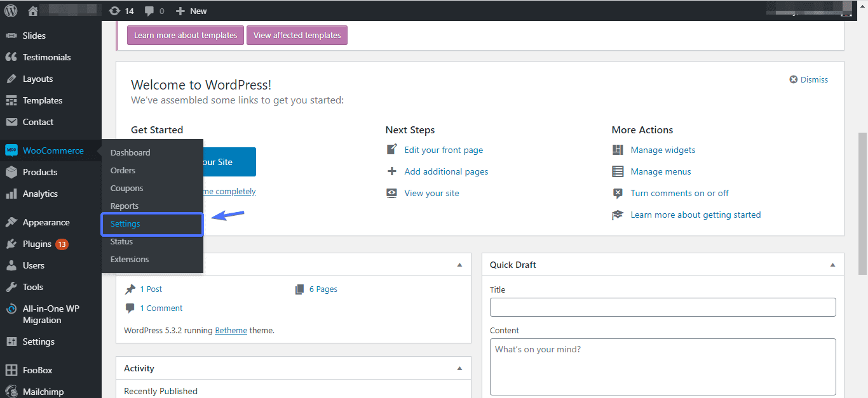868x398 pixels.
Task: Collapse the Activity panel
Action: (x=459, y=368)
